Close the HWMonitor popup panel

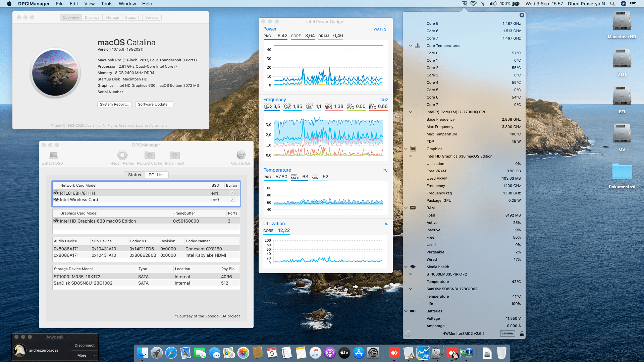point(522,15)
